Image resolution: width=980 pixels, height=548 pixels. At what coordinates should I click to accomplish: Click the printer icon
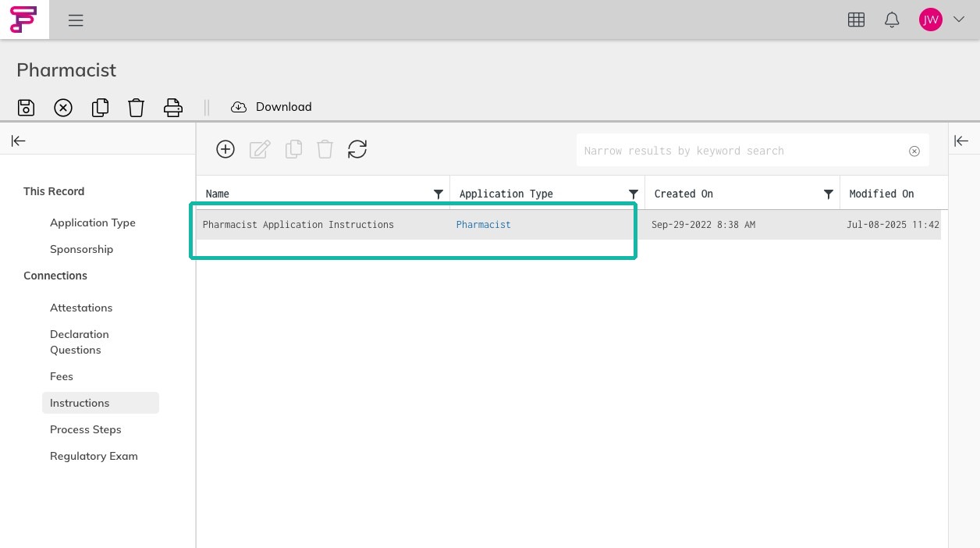tap(173, 108)
